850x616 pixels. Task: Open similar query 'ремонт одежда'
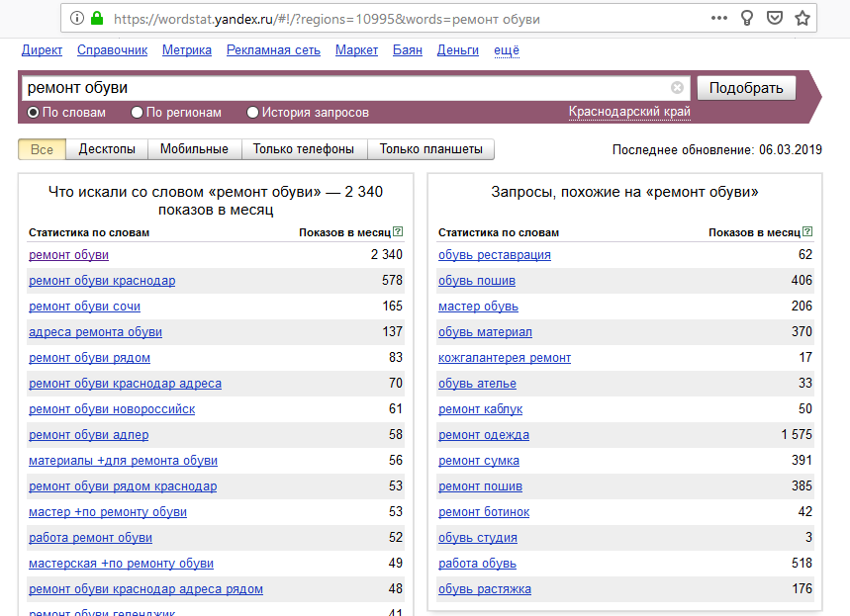pyautogui.click(x=484, y=435)
